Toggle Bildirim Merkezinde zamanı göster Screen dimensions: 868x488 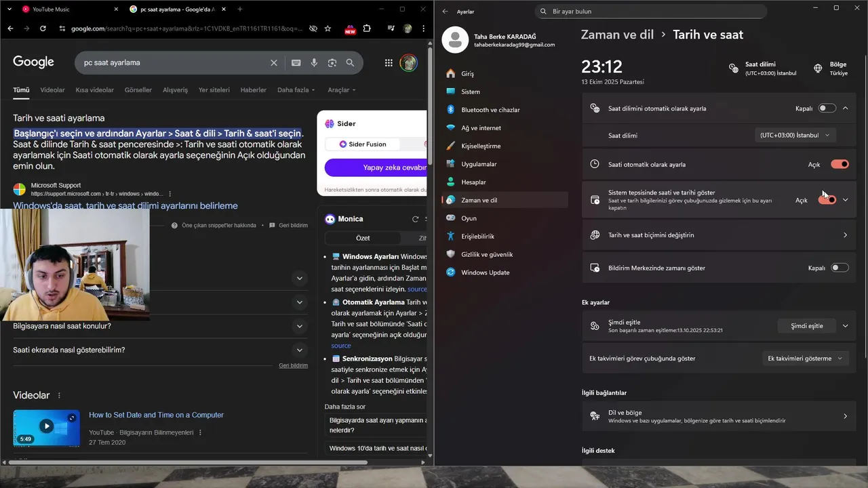tap(840, 268)
